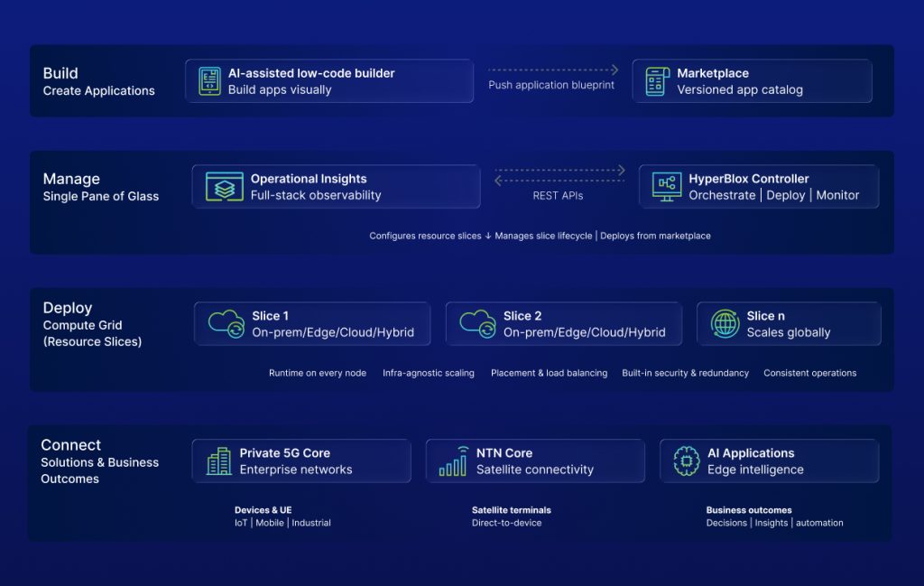Select the Operational Insights card
This screenshot has width=924, height=586.
pos(336,186)
